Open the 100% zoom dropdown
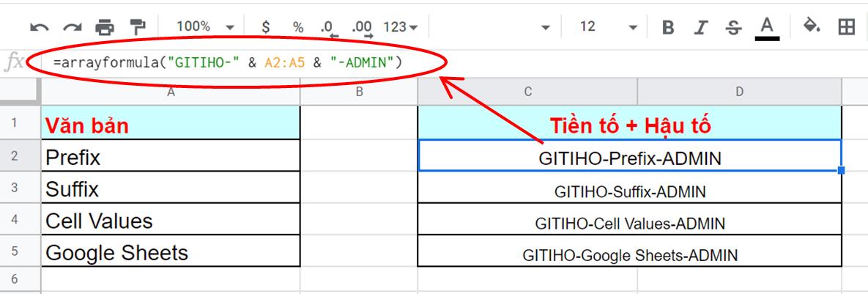The height and width of the screenshot is (294, 868). point(205,26)
